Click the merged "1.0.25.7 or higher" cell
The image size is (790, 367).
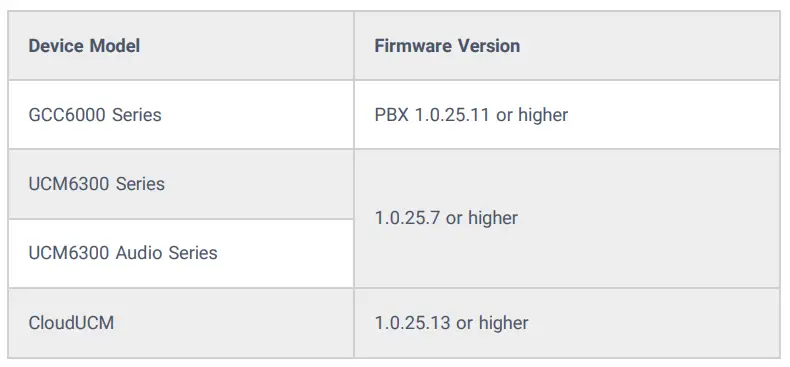coord(567,218)
